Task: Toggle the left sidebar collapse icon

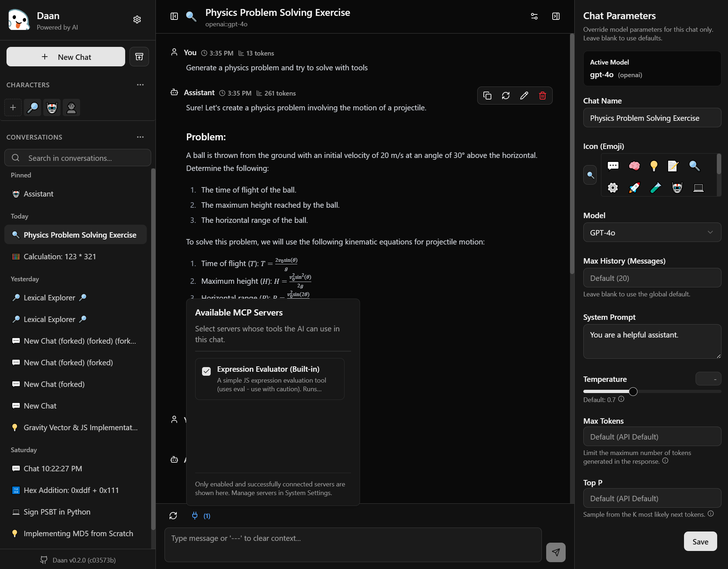Action: coord(174,16)
